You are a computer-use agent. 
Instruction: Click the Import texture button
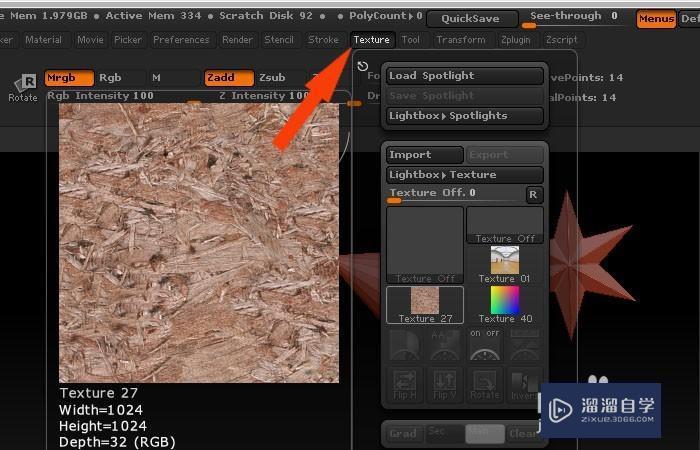click(x=425, y=155)
